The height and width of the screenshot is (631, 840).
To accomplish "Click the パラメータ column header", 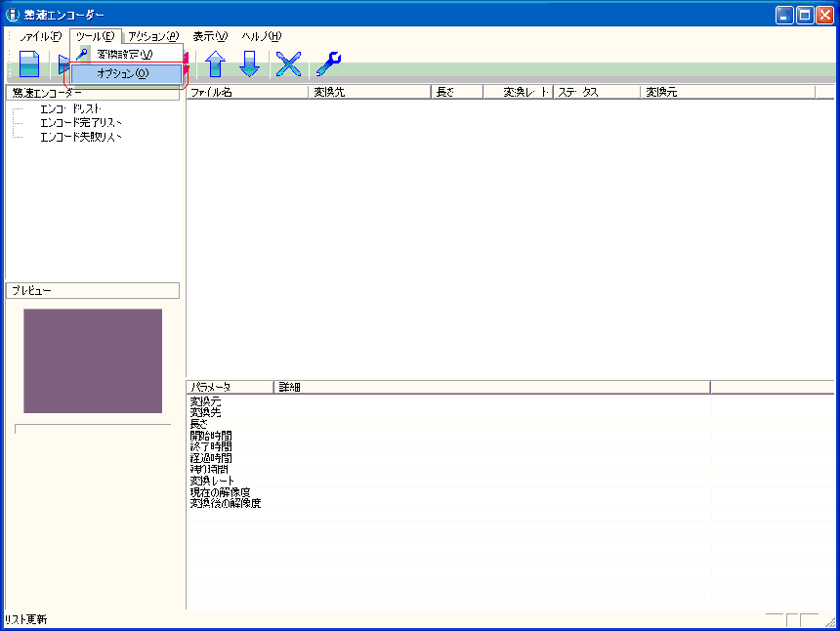I will coord(231,387).
